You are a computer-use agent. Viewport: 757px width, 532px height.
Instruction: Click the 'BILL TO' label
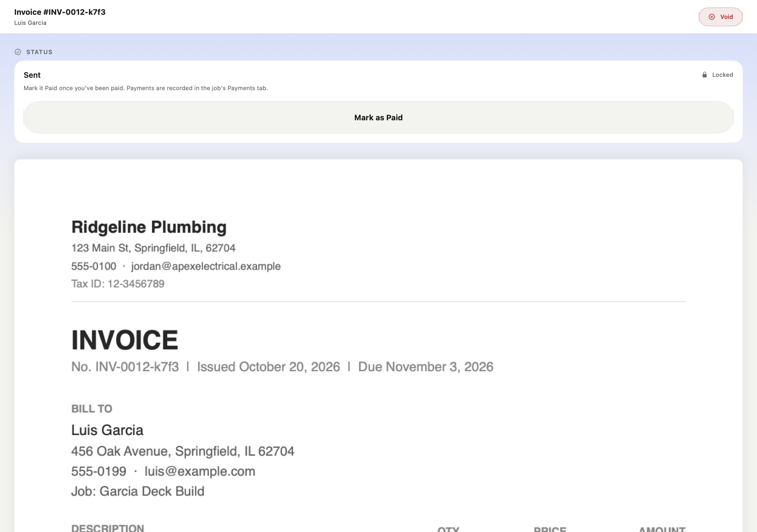(x=92, y=409)
